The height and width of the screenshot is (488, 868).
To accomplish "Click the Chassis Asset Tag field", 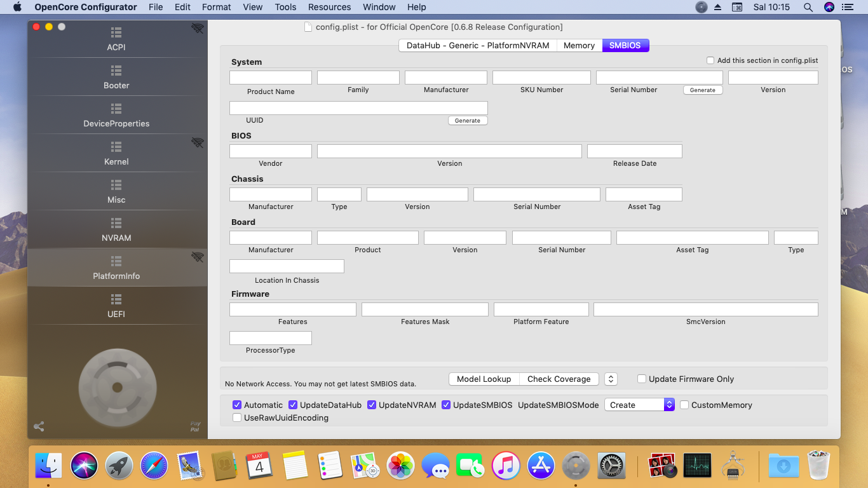I will click(x=644, y=194).
